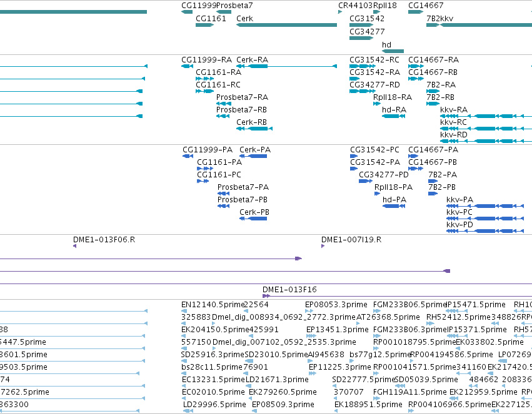
Task: Select the CR44103 gene label
Action: click(356, 6)
